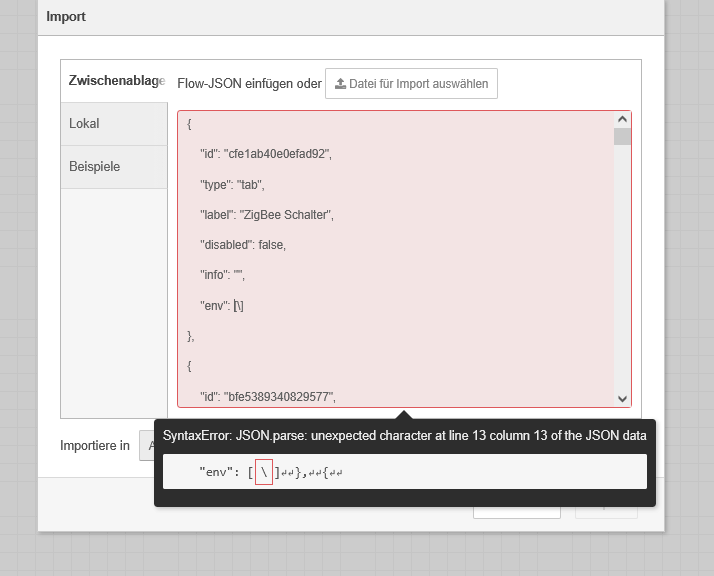Screen dimensions: 714x576
Task: Click the partly hidden white button at dialog bottom
Action: 516,511
